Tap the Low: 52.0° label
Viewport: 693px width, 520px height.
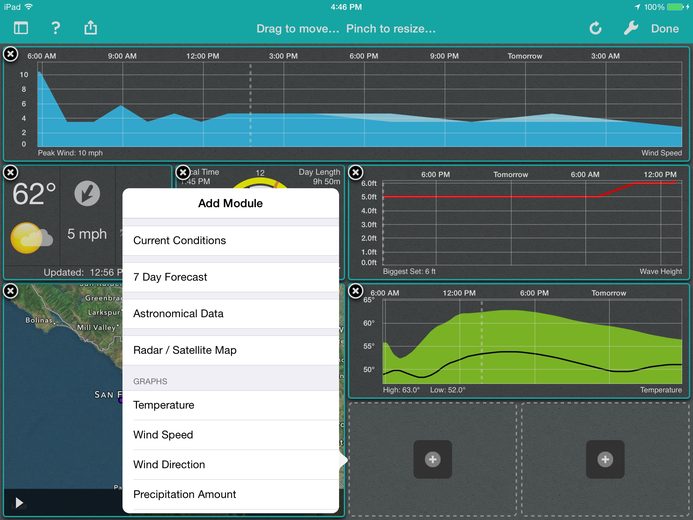(x=448, y=390)
